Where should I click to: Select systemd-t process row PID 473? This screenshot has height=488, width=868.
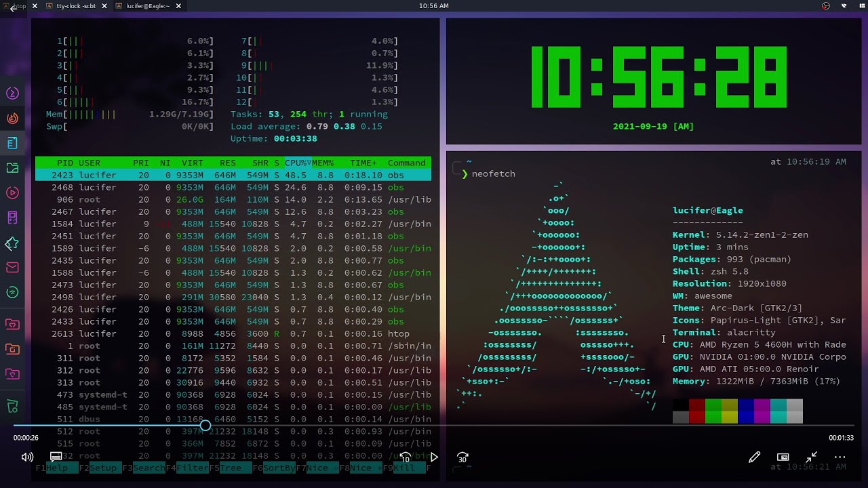[233, 394]
